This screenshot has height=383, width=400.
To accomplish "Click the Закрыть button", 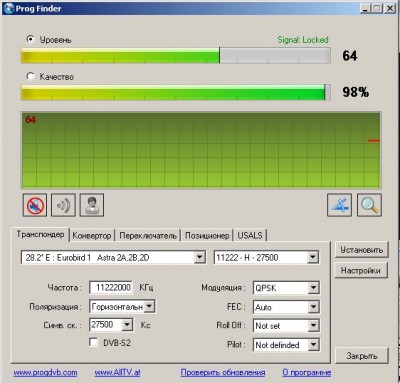I will coord(362,356).
